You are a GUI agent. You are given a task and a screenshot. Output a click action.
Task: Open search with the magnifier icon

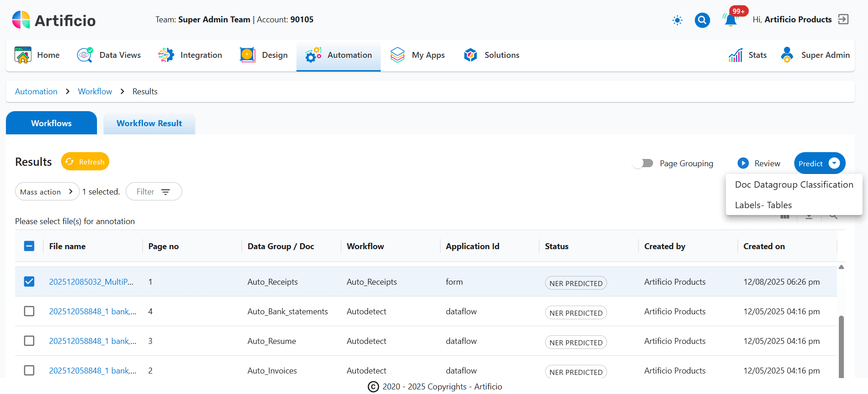702,20
